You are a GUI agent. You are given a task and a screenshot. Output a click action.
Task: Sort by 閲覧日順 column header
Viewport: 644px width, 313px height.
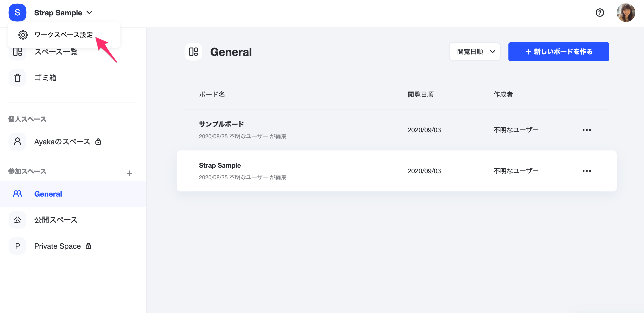click(420, 94)
